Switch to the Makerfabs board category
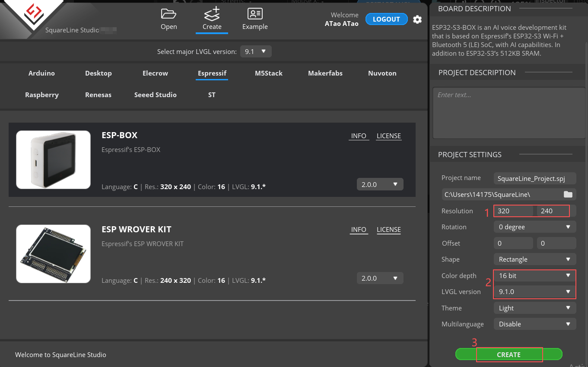 pos(325,73)
